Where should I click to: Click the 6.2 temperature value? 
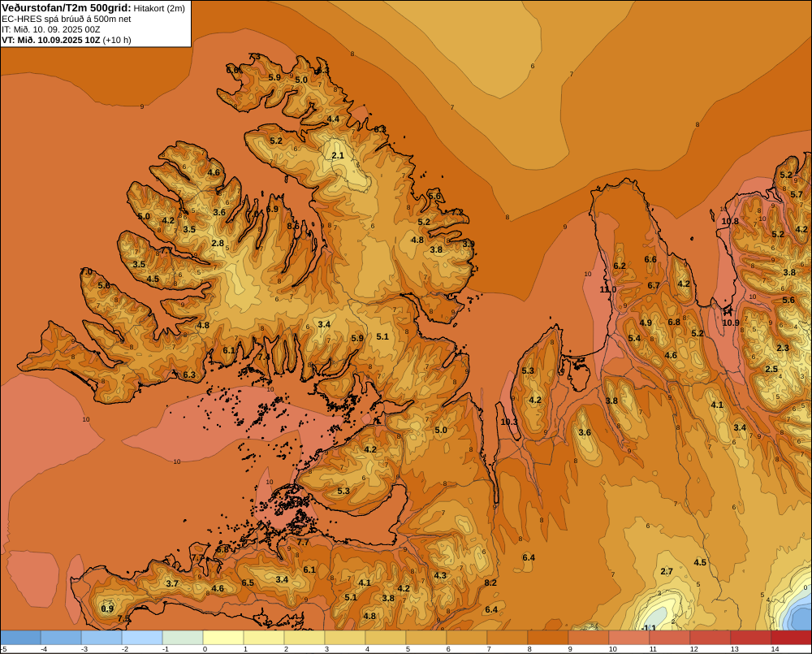620,266
